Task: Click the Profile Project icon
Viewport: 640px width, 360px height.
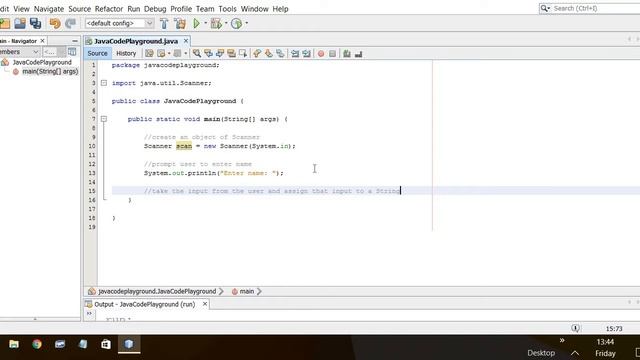Action: pyautogui.click(x=236, y=23)
